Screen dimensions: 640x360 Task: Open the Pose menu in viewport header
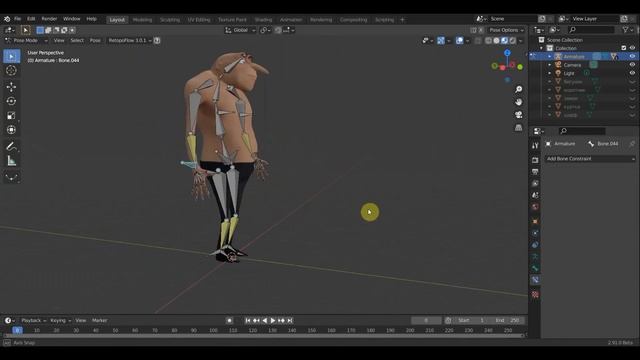tap(95, 40)
